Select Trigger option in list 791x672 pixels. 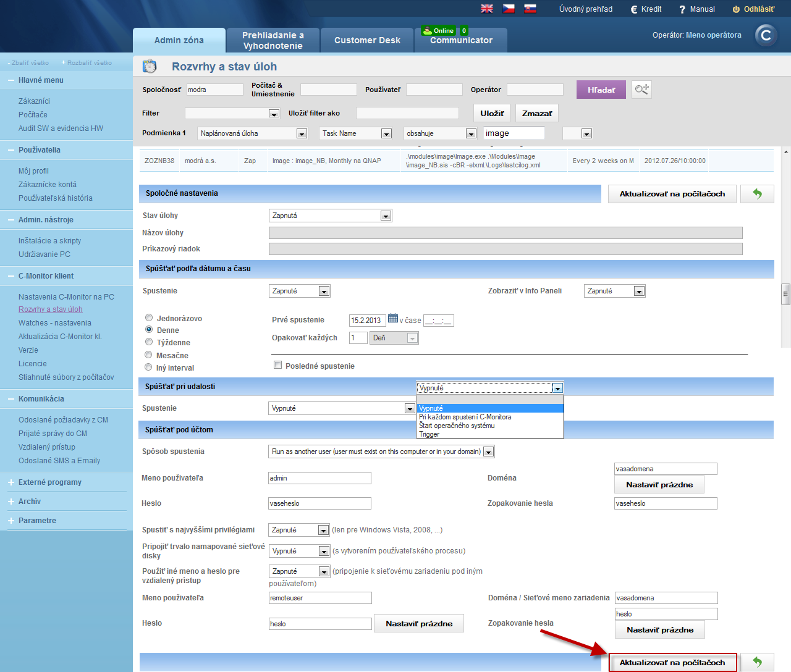point(490,434)
